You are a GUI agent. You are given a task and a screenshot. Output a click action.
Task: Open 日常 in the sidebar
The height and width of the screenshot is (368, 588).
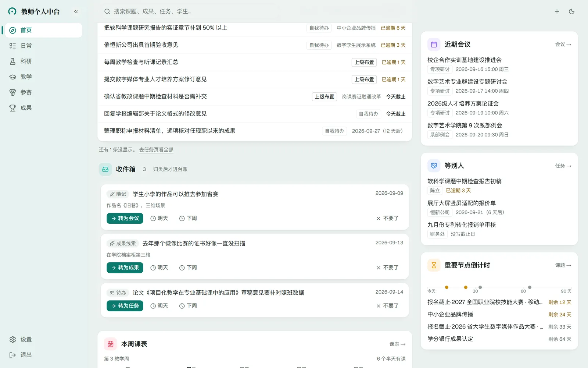click(x=43, y=46)
